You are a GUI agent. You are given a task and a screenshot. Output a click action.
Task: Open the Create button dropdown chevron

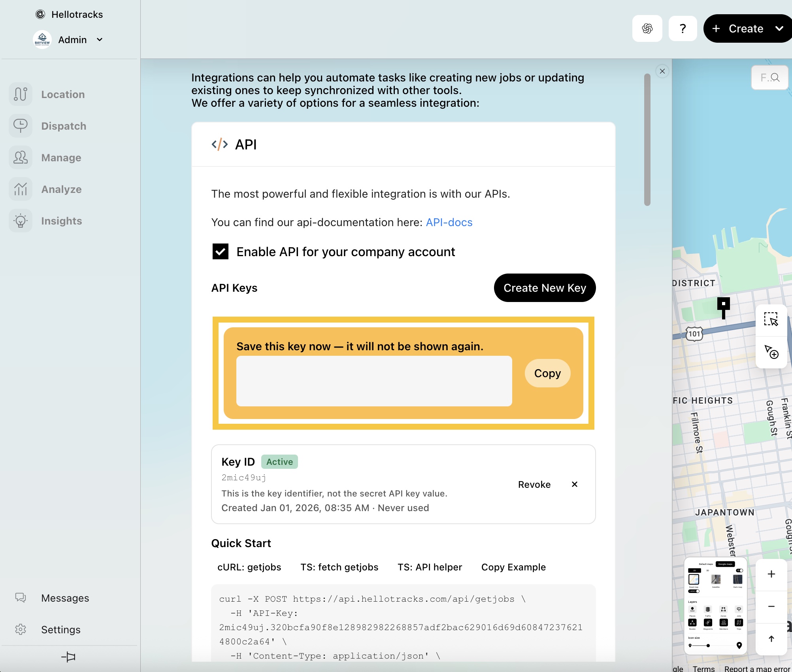(779, 28)
